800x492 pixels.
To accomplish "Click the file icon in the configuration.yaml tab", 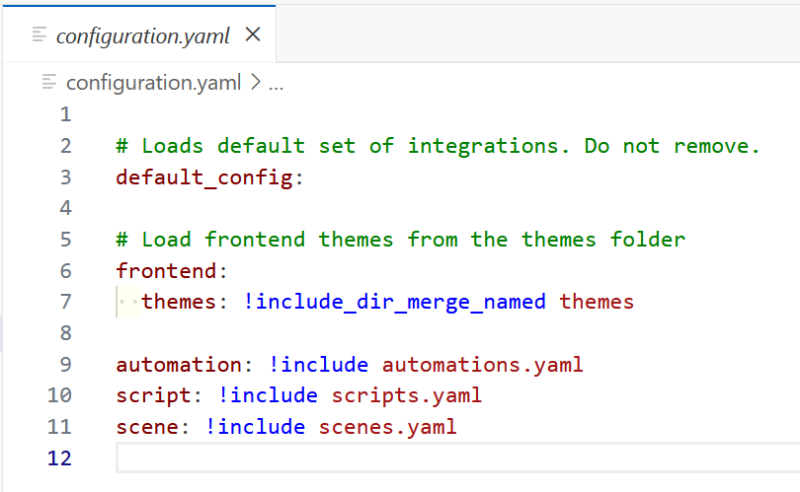I will click(x=39, y=36).
